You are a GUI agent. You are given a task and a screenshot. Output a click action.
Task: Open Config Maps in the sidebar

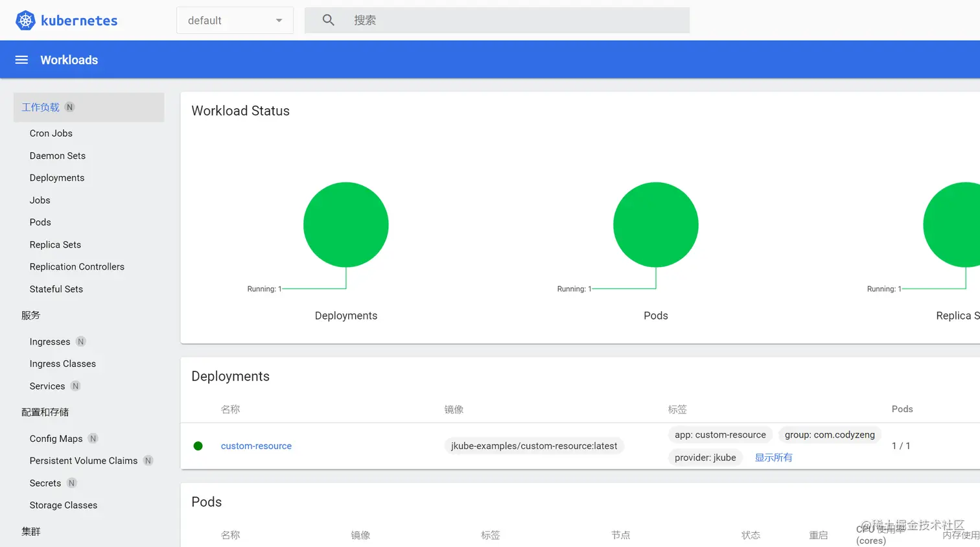click(x=56, y=439)
